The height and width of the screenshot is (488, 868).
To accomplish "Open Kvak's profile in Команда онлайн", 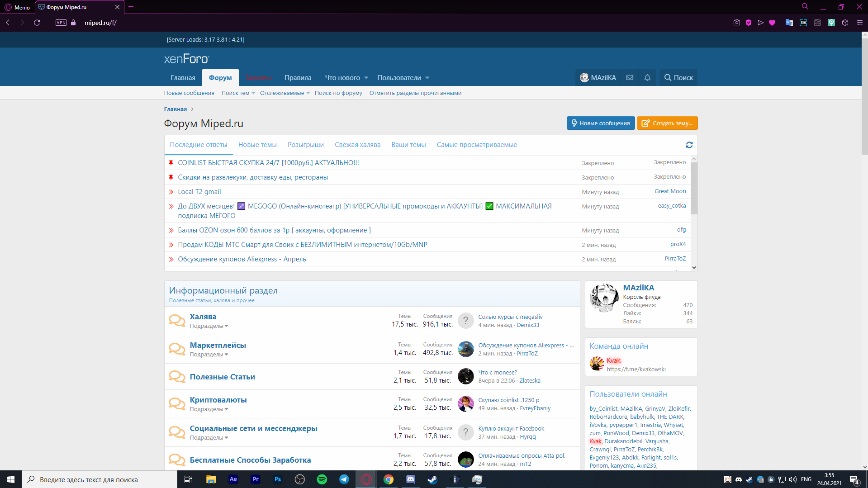I will 613,360.
